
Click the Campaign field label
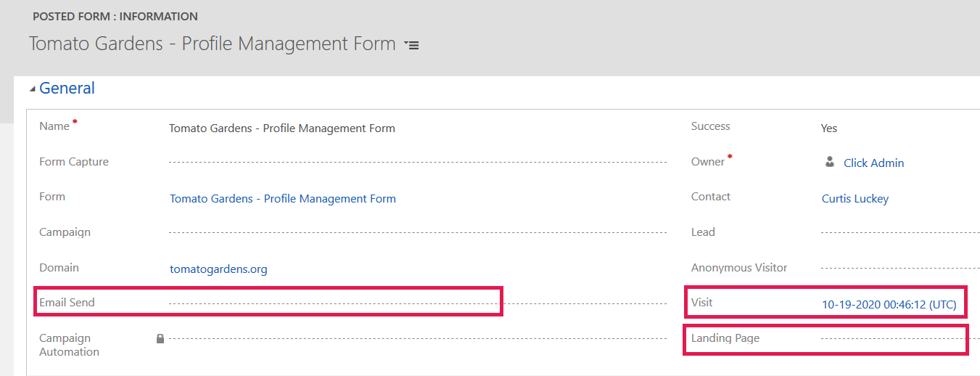click(65, 233)
